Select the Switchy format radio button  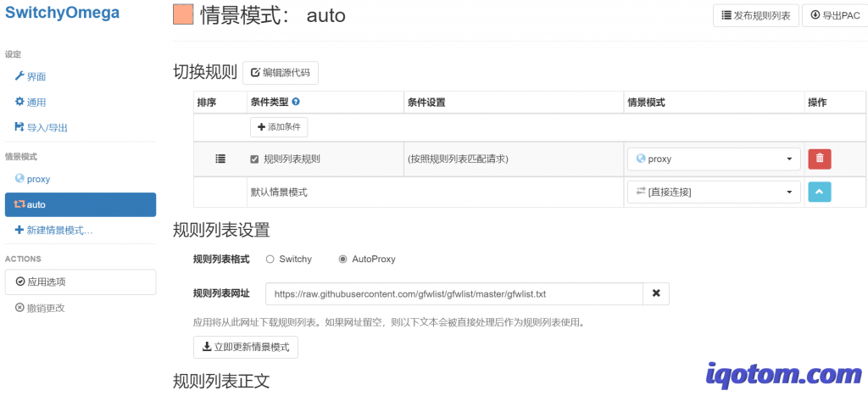[x=270, y=259]
